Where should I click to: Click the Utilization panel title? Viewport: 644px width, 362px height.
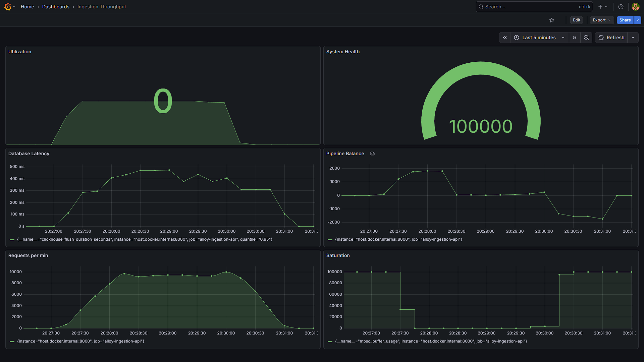coord(20,52)
